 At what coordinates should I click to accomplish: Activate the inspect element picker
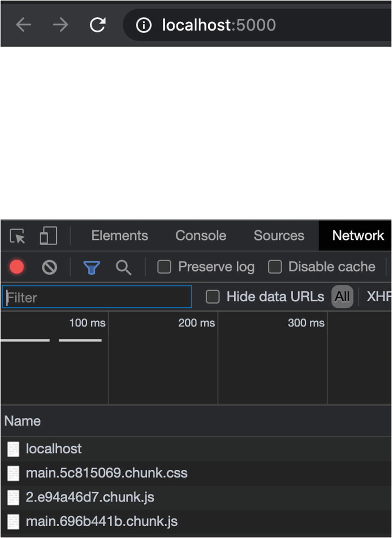[x=17, y=236]
